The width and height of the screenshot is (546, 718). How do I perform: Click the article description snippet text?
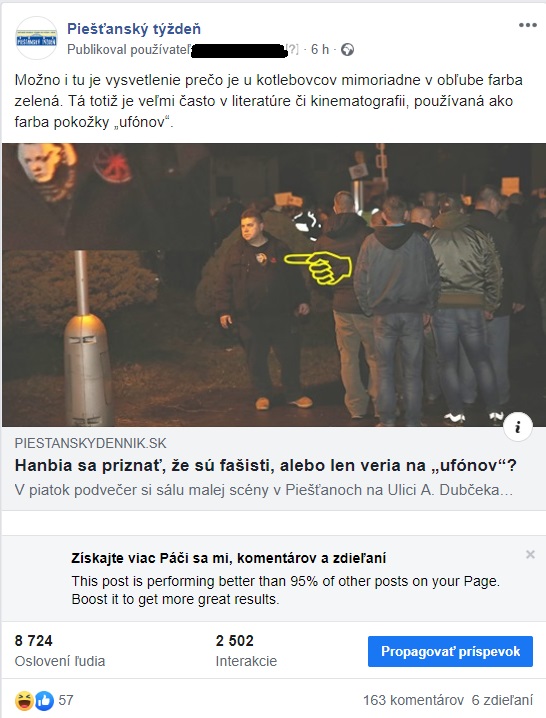tap(264, 490)
